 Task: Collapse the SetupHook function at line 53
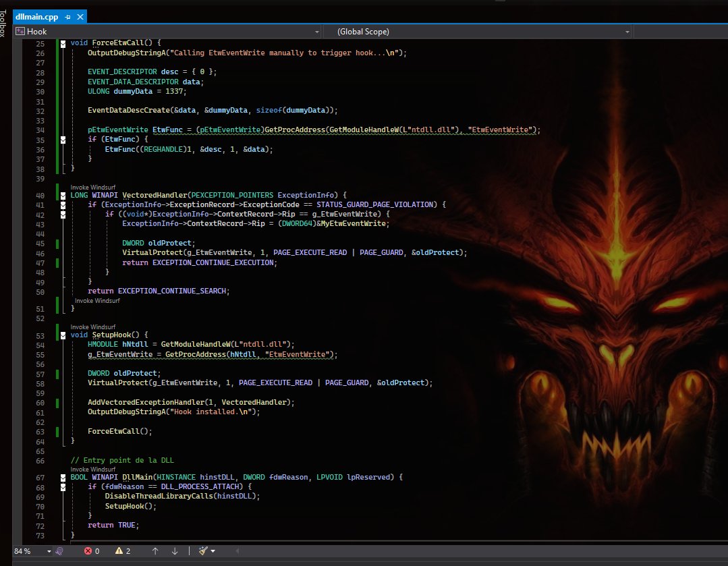tap(63, 335)
